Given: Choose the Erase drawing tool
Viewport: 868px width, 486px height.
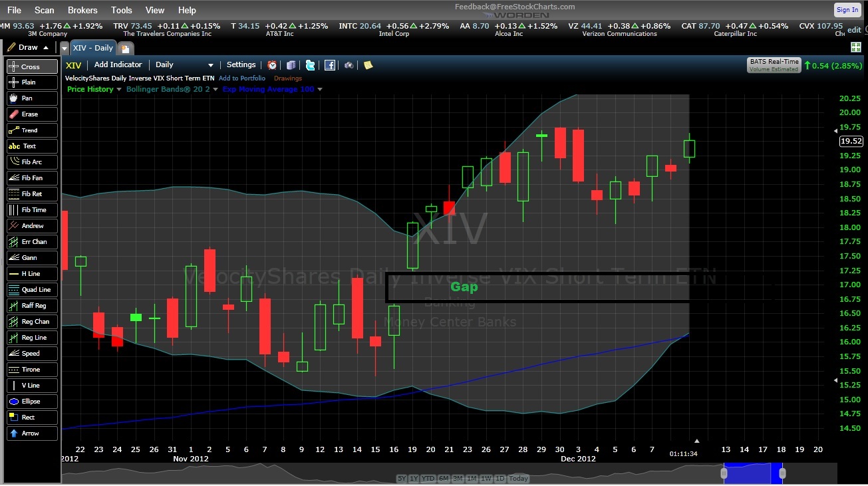Looking at the screenshot, I should tap(32, 114).
